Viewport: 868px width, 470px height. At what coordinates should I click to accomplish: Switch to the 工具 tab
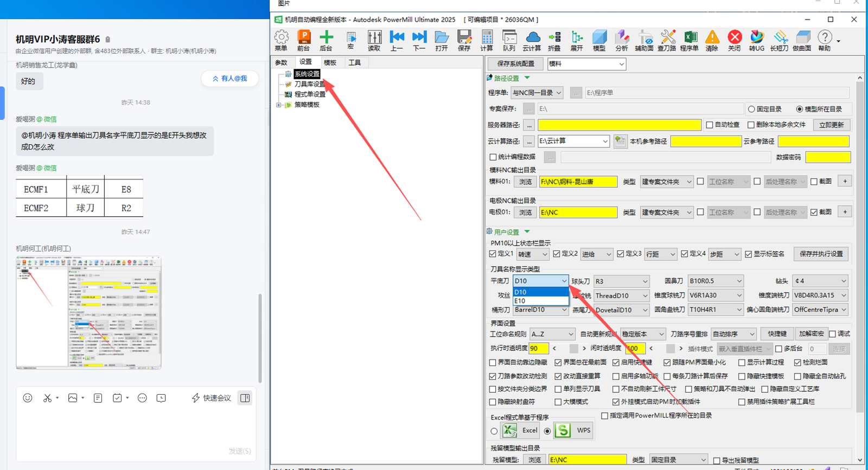pos(355,62)
